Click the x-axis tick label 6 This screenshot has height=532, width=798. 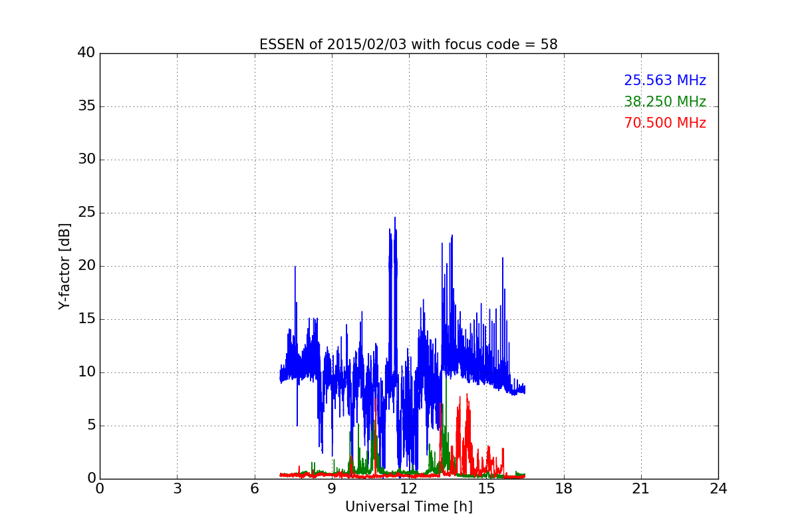coord(254,489)
